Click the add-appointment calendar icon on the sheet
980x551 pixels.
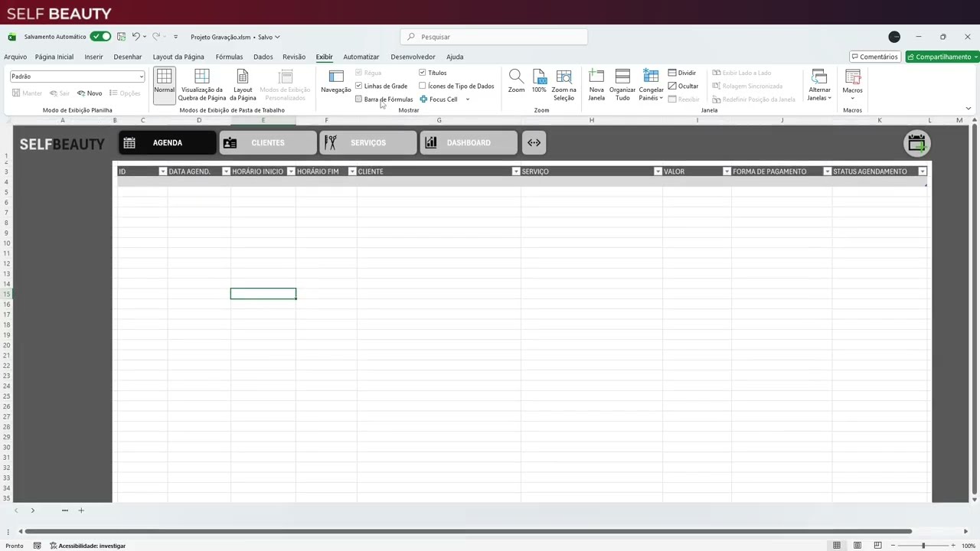point(916,143)
